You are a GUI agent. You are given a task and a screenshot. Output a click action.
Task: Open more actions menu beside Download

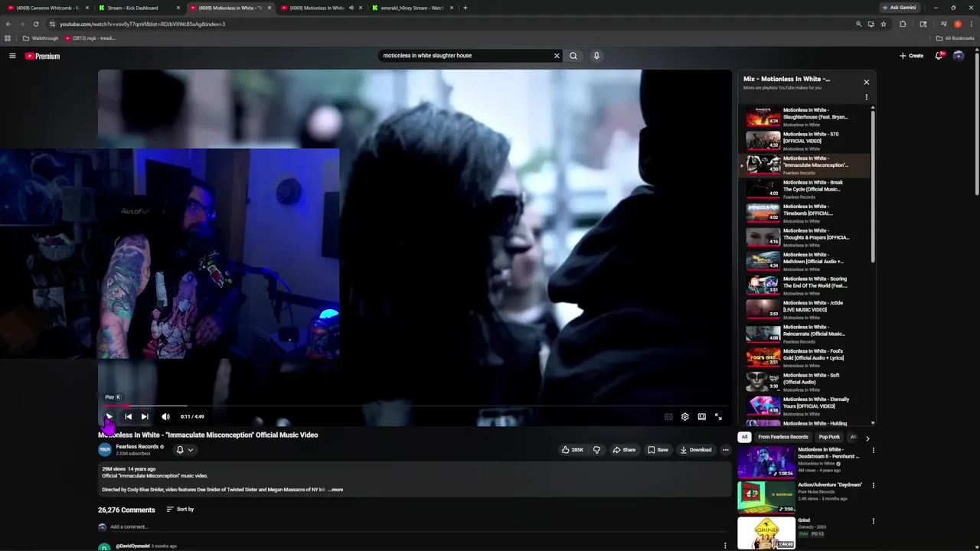point(726,450)
